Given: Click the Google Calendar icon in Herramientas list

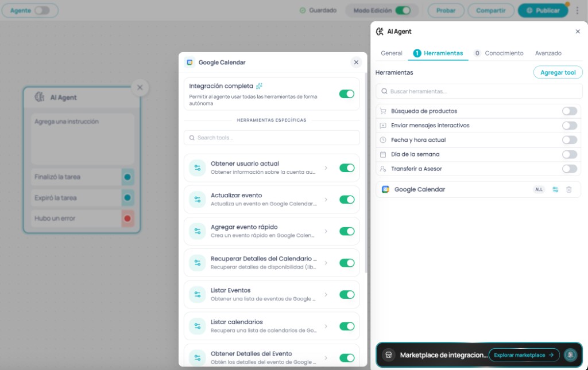Looking at the screenshot, I should 385,189.
